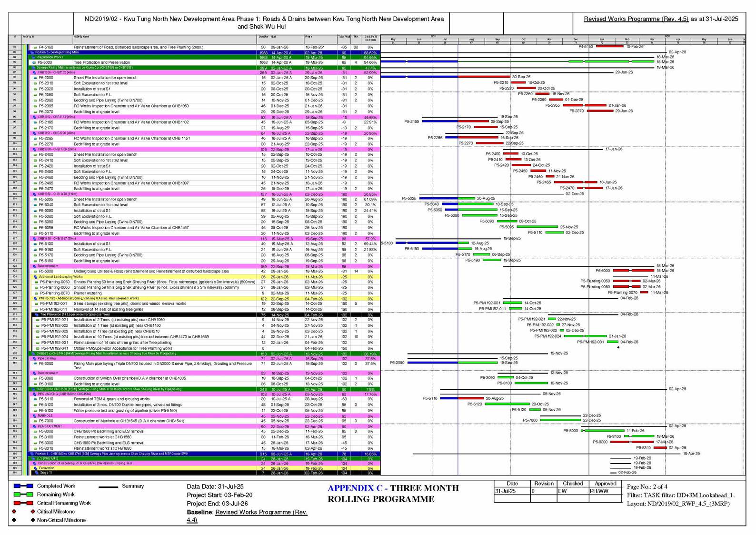The image size is (756, 535).
Task: Click the WBS icon on CHB1102 - CHB1151 band
Action: click(34, 117)
